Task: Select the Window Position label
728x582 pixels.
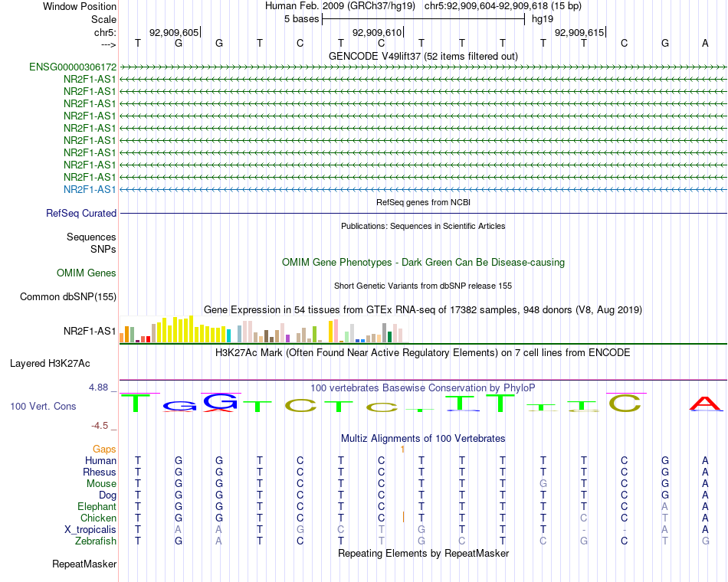Action: [80, 6]
